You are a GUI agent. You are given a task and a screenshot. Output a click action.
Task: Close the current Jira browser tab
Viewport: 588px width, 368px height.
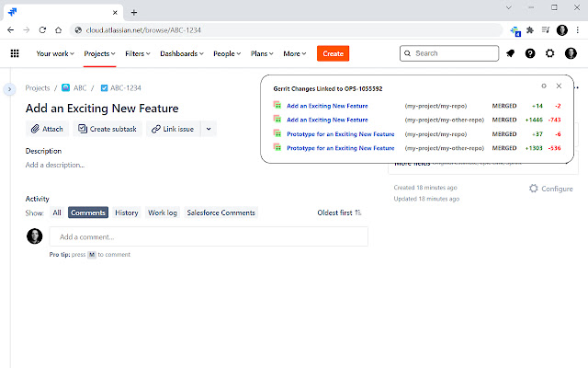point(115,12)
